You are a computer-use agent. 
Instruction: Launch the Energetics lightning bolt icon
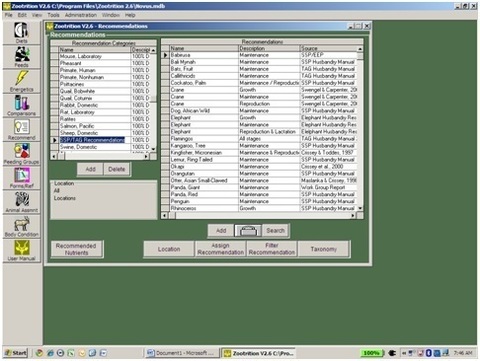(22, 79)
